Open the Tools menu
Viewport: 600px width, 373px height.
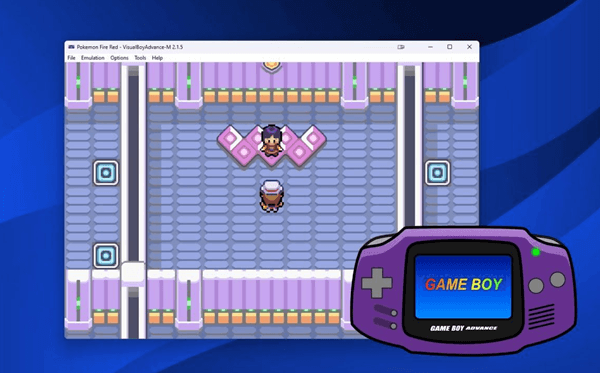coord(140,58)
